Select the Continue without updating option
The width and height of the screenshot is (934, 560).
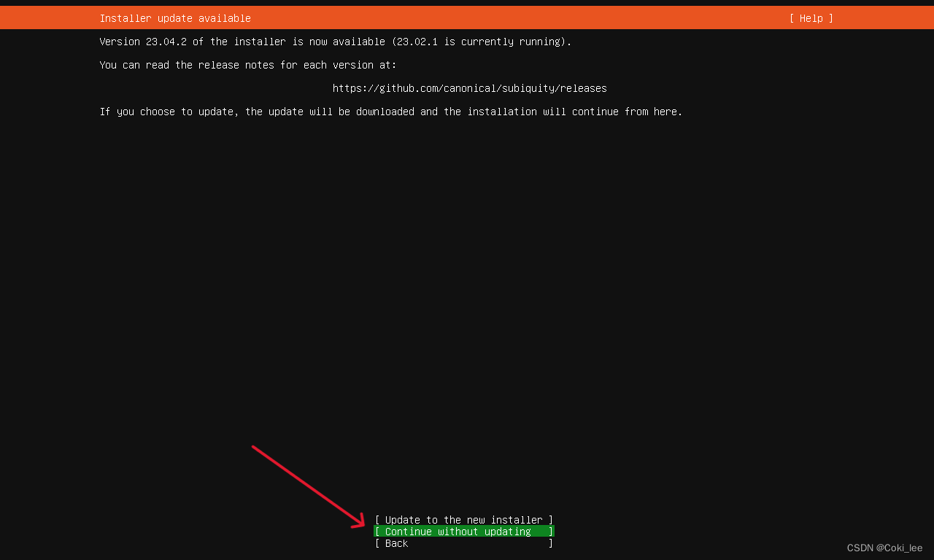tap(464, 531)
